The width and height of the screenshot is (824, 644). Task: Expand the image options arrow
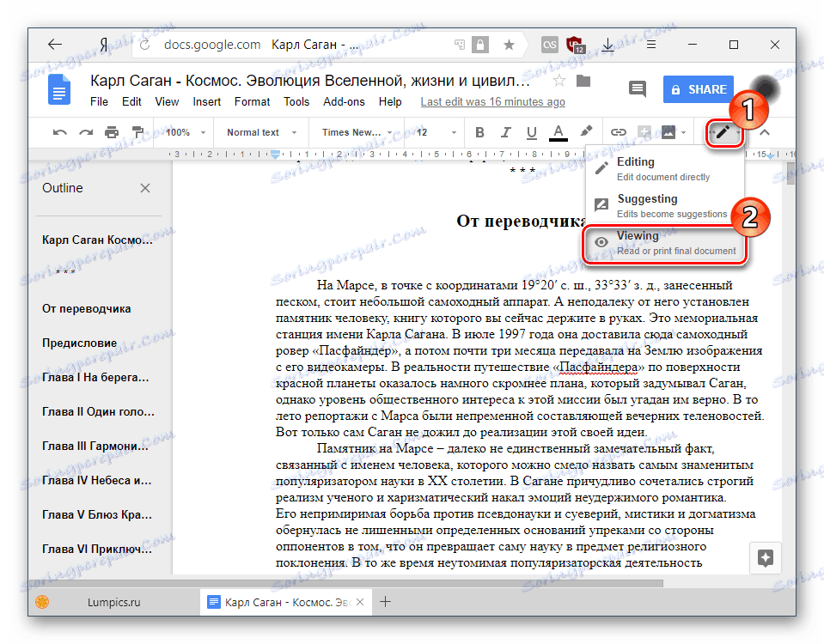tap(683, 132)
